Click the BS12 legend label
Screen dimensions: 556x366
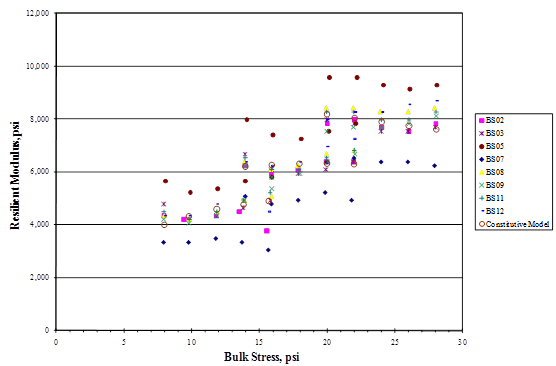pyautogui.click(x=495, y=211)
